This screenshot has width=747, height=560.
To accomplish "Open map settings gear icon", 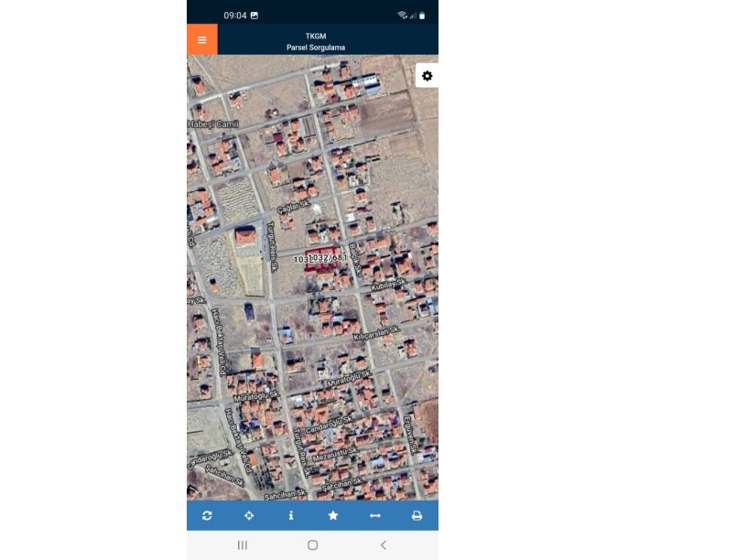I will [427, 76].
